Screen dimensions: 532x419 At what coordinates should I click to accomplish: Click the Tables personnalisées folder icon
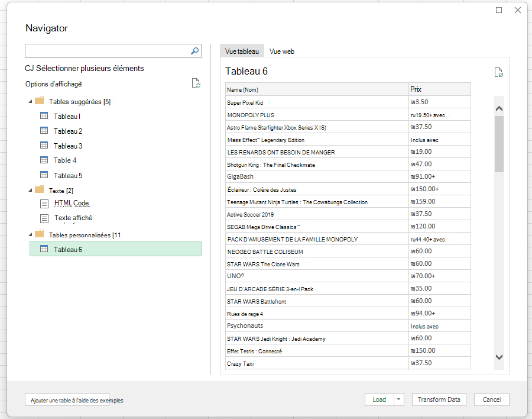40,234
